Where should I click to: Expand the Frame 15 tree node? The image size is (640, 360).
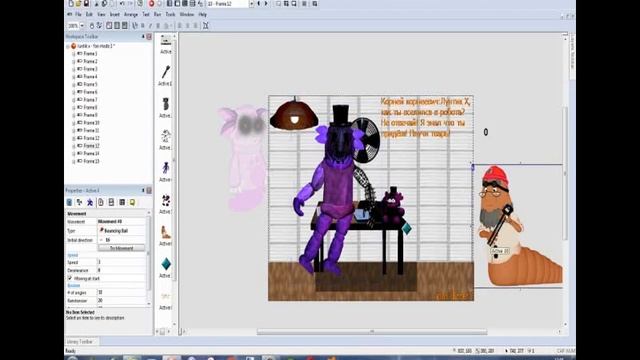[74, 161]
